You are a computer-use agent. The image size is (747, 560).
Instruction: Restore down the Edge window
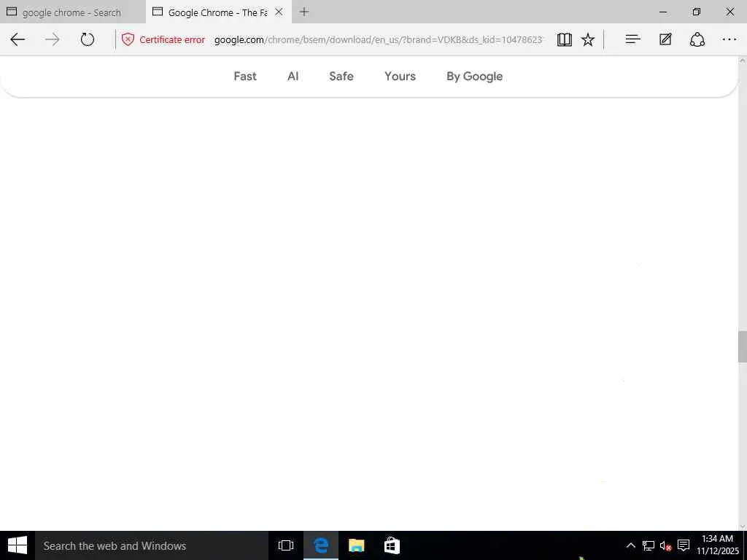[x=696, y=12]
